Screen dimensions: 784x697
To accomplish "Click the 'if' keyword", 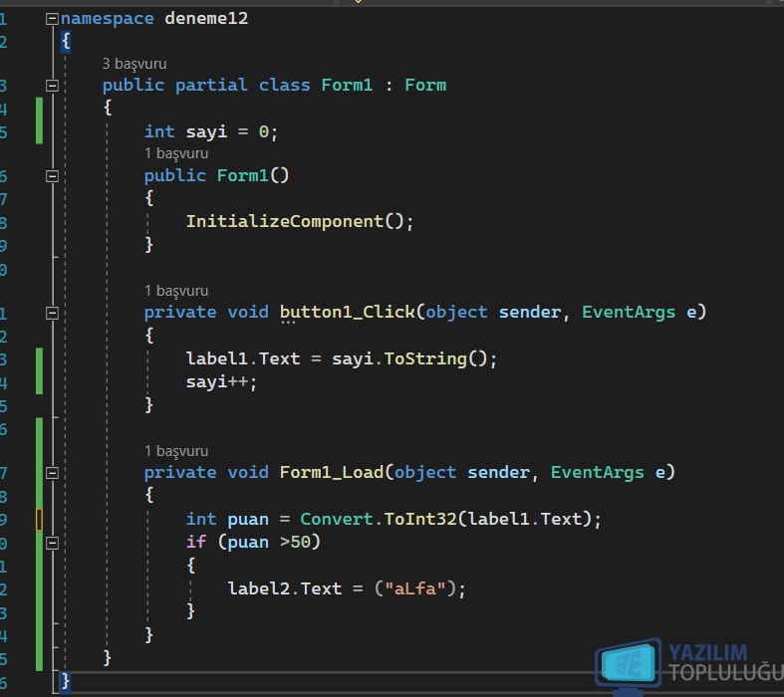I will (196, 542).
